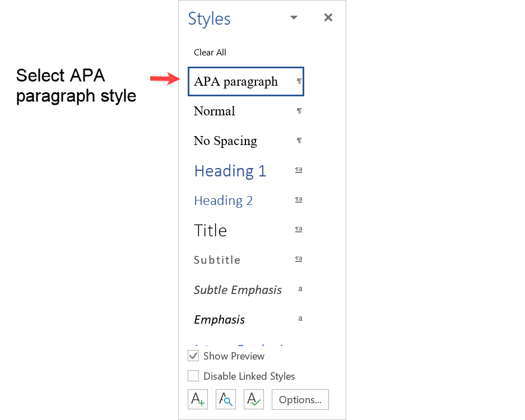Screen dimensions: 525x420
Task: Open the Manage Styles icon button
Action: (253, 399)
